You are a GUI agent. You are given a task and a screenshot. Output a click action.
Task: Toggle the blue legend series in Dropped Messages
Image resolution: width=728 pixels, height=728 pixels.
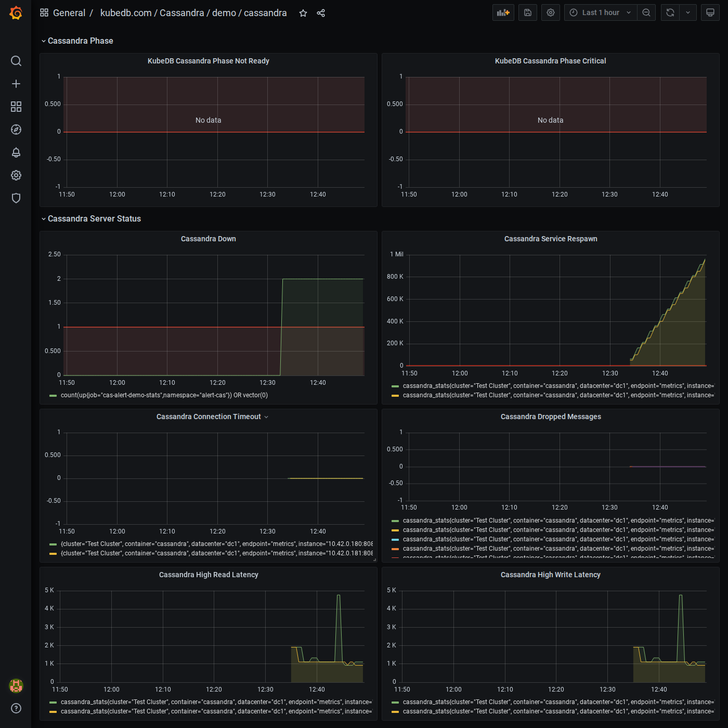point(558,539)
